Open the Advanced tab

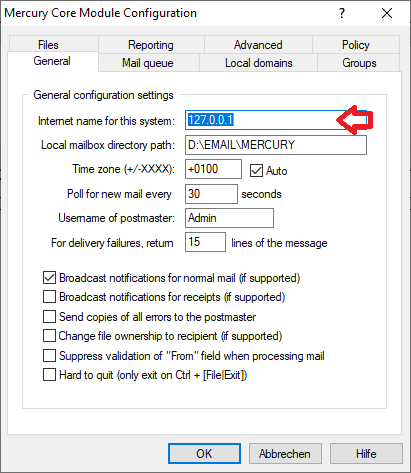pyautogui.click(x=258, y=44)
